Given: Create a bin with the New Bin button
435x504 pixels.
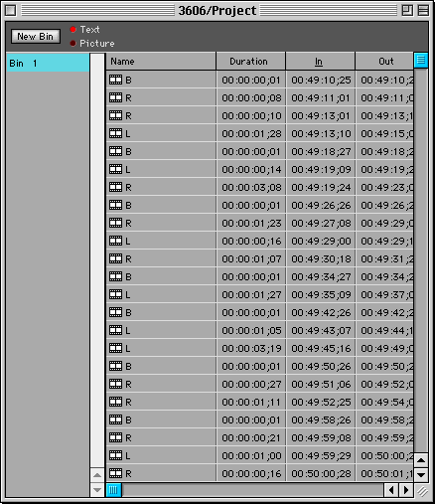Looking at the screenshot, I should tap(36, 36).
